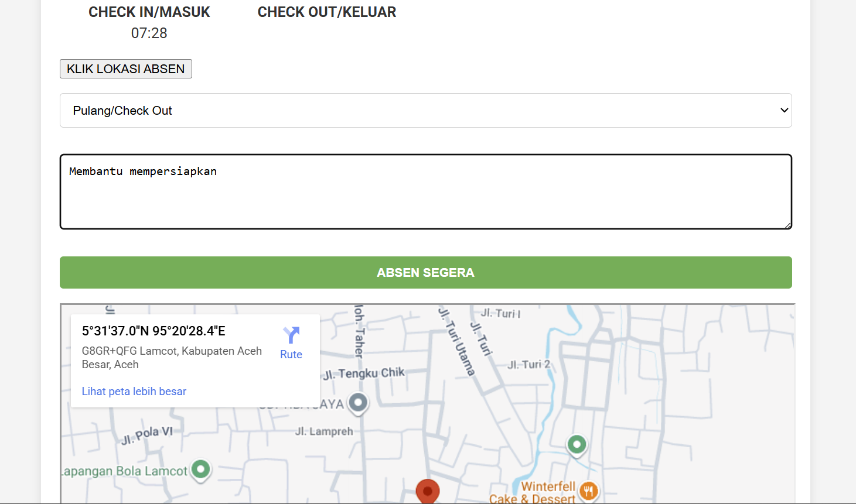Image resolution: width=856 pixels, height=504 pixels.
Task: Submit with the green ABSEN SEGERA button
Action: click(x=425, y=273)
